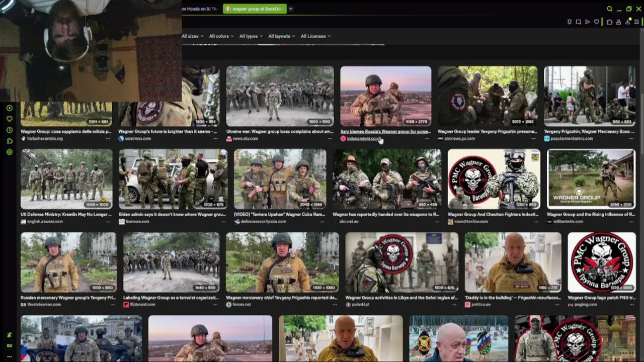Open the news.sky.com source link
The width and height of the screenshot is (644, 362).
pyautogui.click(x=246, y=138)
